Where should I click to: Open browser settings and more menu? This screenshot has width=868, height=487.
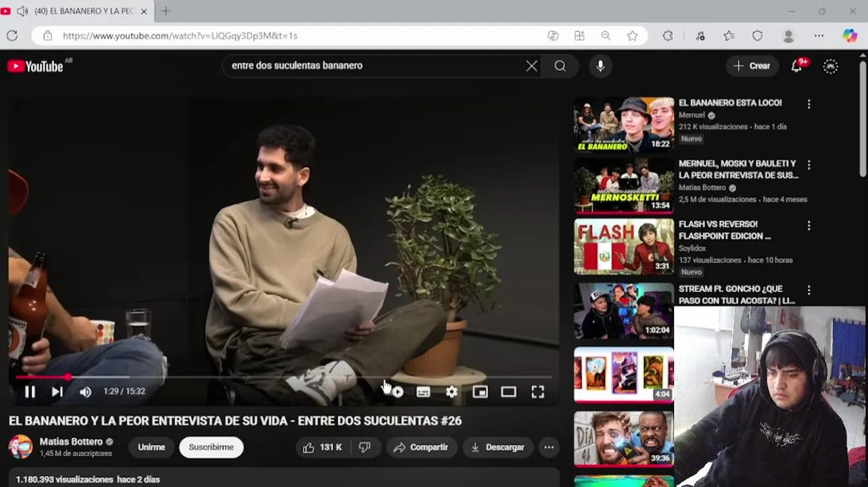819,36
